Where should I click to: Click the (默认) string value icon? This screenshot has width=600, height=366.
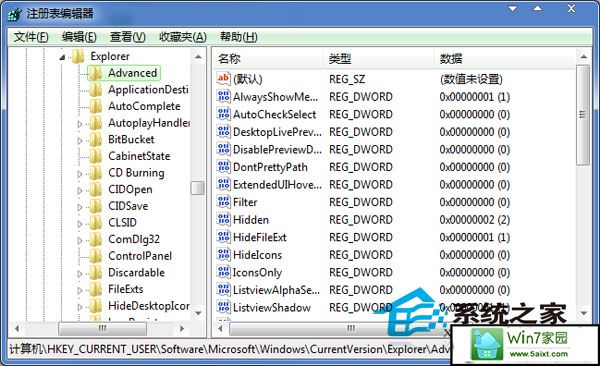223,79
